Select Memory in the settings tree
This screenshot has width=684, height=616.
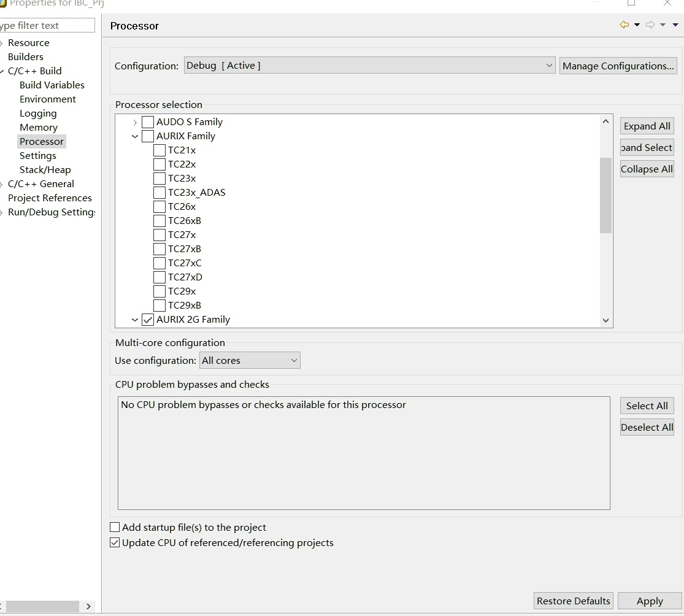(x=39, y=128)
